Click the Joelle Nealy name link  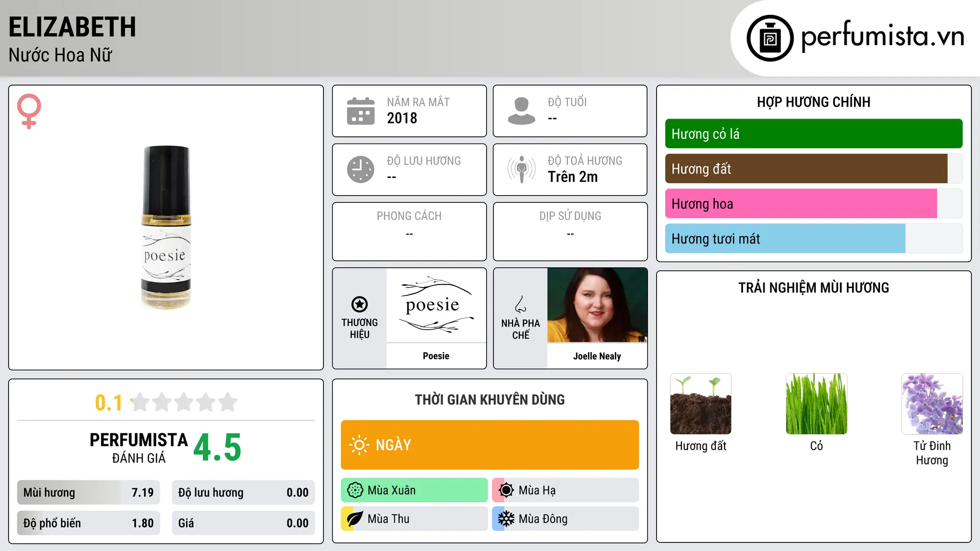coord(597,356)
